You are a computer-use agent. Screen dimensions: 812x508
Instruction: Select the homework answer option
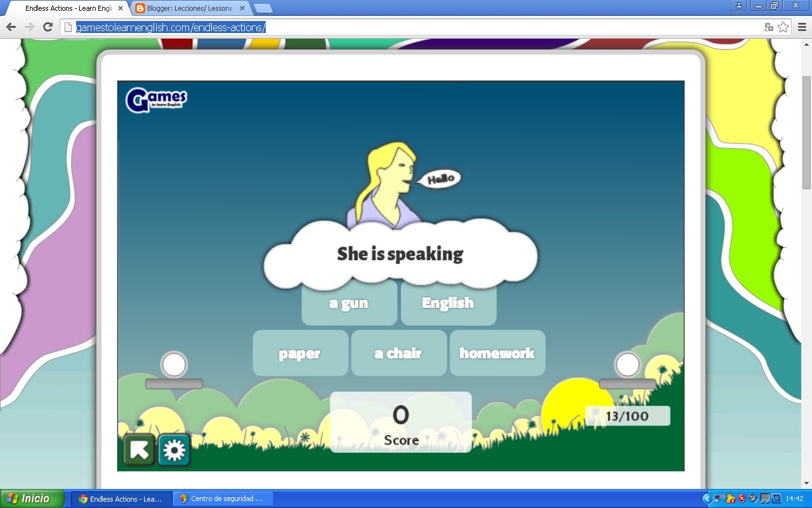coord(497,353)
